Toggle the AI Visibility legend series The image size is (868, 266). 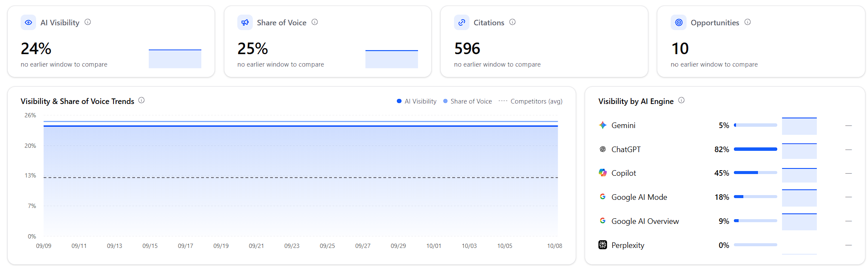click(x=416, y=101)
